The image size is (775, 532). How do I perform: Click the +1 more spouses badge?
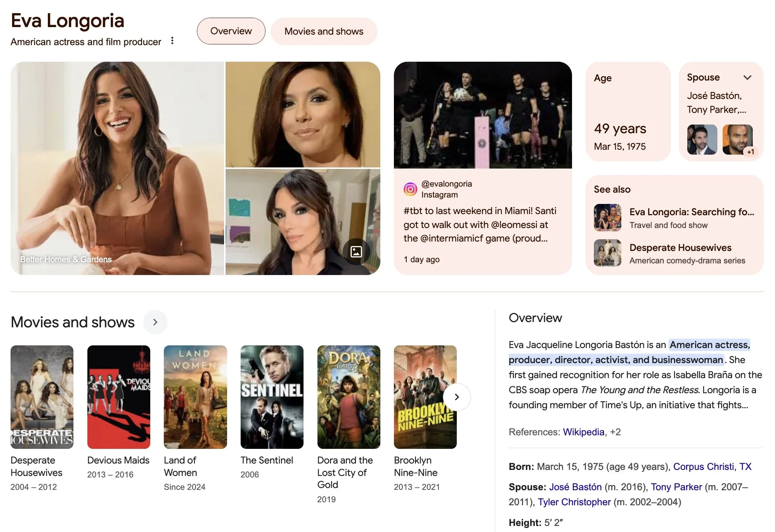(x=751, y=152)
